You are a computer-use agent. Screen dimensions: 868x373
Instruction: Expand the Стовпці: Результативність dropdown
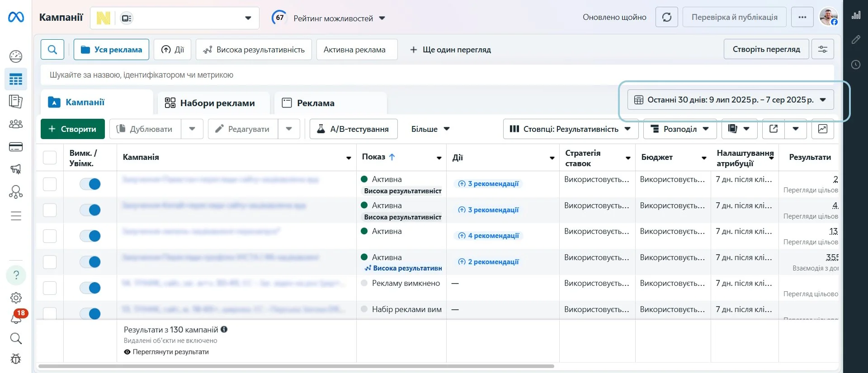(x=571, y=129)
